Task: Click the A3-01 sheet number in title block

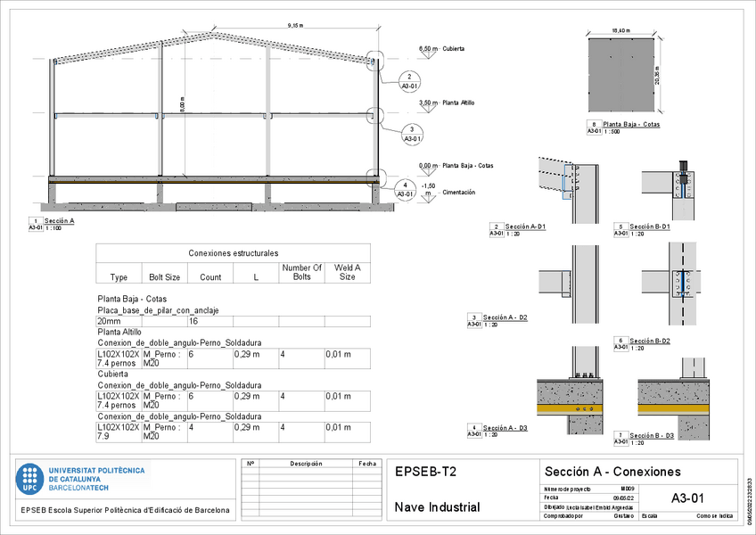Action: (x=687, y=498)
